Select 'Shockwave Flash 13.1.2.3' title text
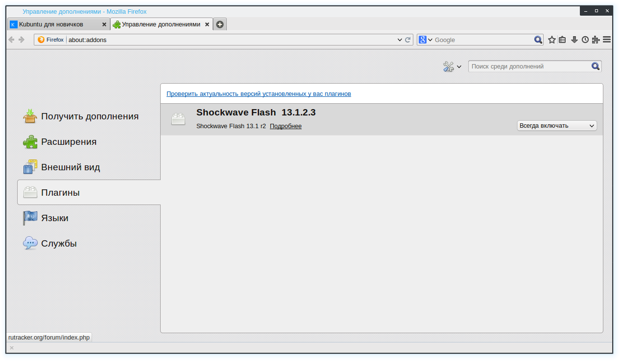The height and width of the screenshot is (364, 621). 256,113
